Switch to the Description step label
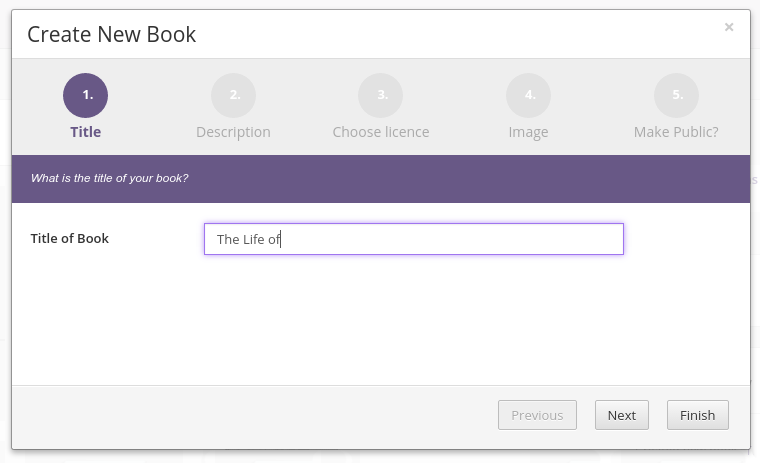 click(x=233, y=132)
